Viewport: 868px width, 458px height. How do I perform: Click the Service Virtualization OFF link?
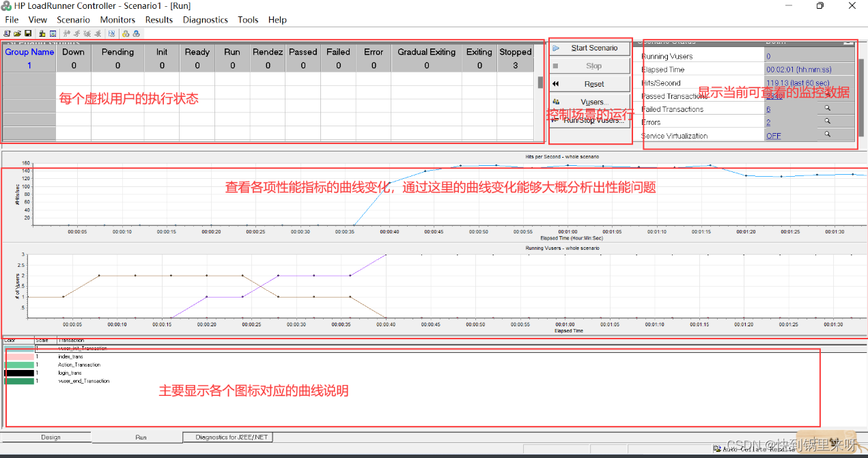(x=773, y=136)
